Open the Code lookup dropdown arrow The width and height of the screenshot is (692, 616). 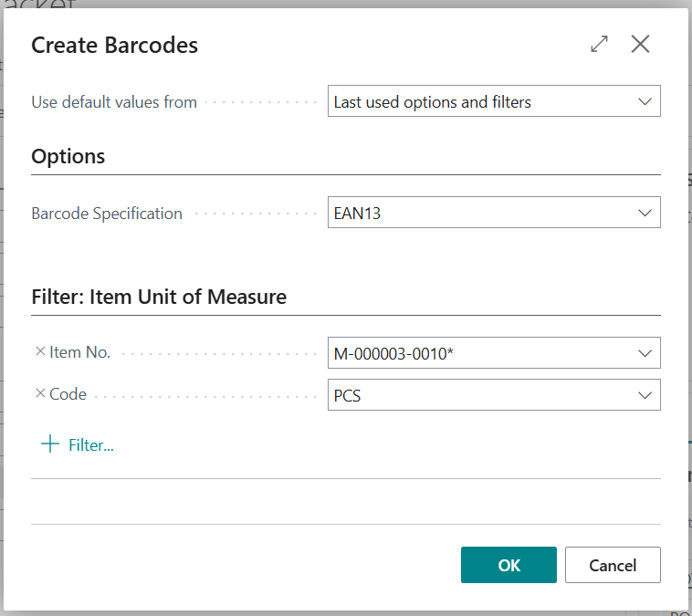pyautogui.click(x=645, y=395)
